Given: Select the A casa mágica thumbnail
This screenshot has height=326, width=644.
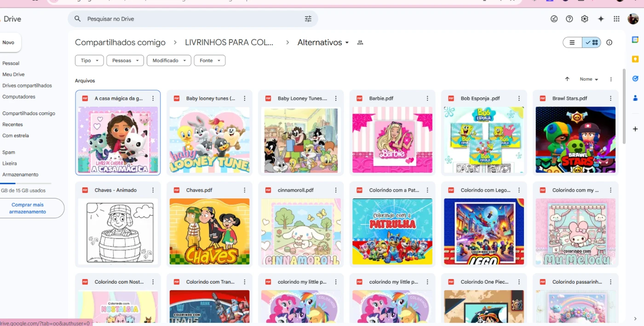Looking at the screenshot, I should [118, 140].
